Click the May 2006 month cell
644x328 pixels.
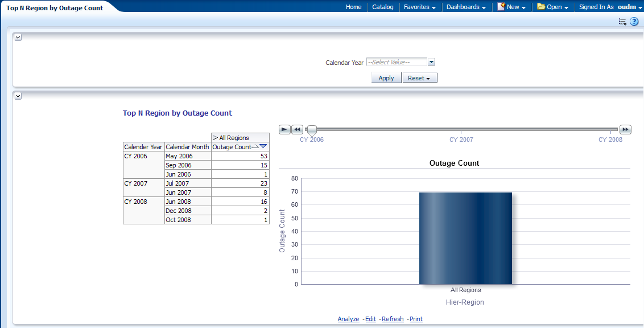click(x=188, y=156)
